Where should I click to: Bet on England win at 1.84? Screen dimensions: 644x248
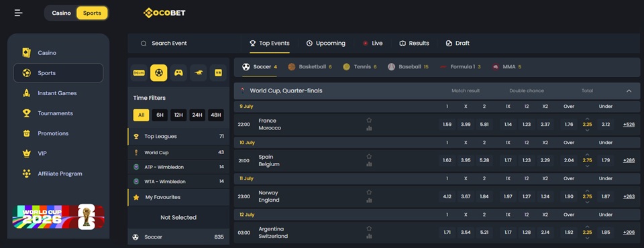pyautogui.click(x=484, y=196)
